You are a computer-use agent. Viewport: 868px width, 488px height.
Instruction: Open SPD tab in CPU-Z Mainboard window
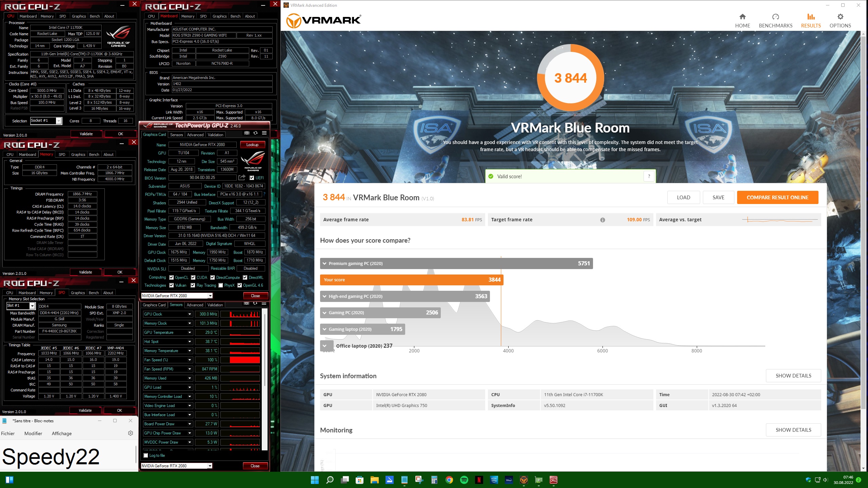coord(203,16)
